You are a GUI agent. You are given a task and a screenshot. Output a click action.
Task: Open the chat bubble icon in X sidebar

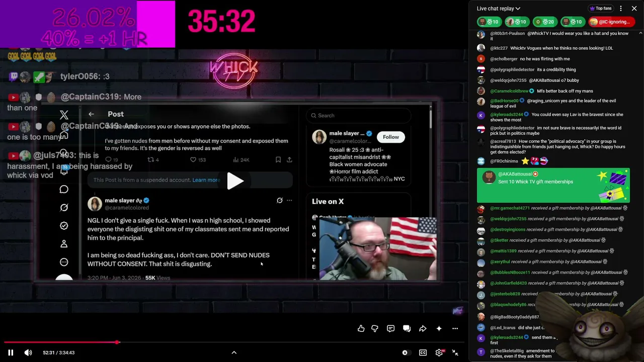click(64, 189)
